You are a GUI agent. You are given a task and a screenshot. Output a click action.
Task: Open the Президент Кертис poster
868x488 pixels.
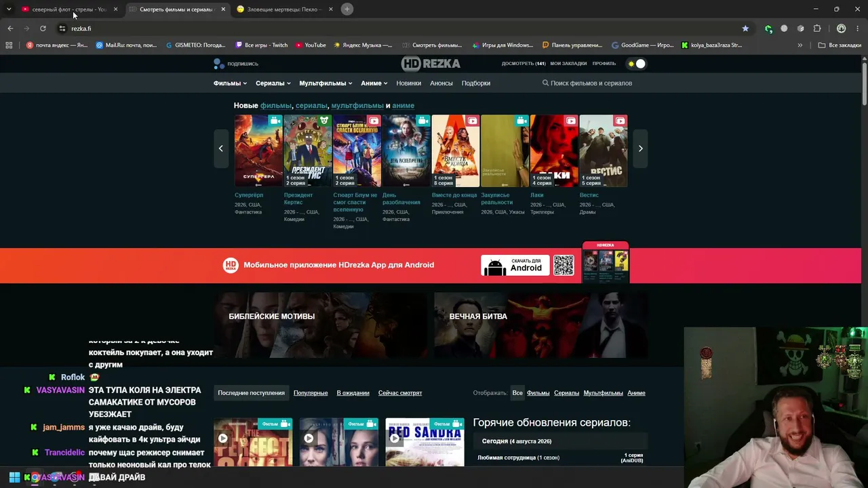pyautogui.click(x=308, y=150)
